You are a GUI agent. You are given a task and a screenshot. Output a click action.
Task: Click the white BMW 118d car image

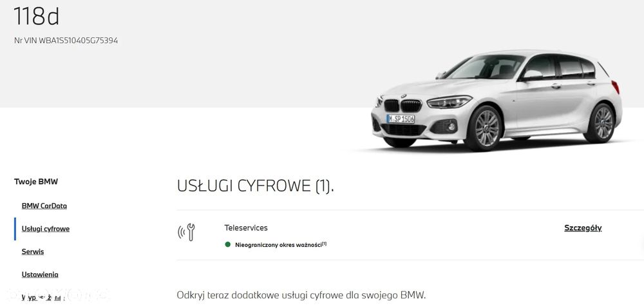click(496, 101)
